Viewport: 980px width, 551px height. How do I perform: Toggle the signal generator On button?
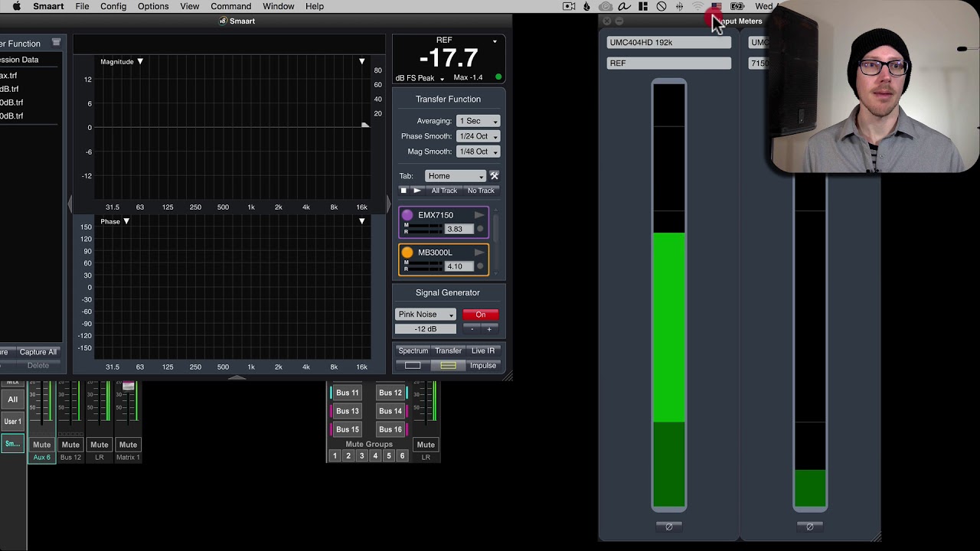point(481,315)
